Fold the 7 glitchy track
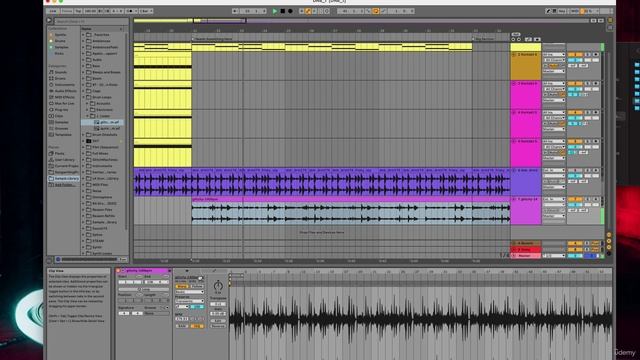 point(514,199)
